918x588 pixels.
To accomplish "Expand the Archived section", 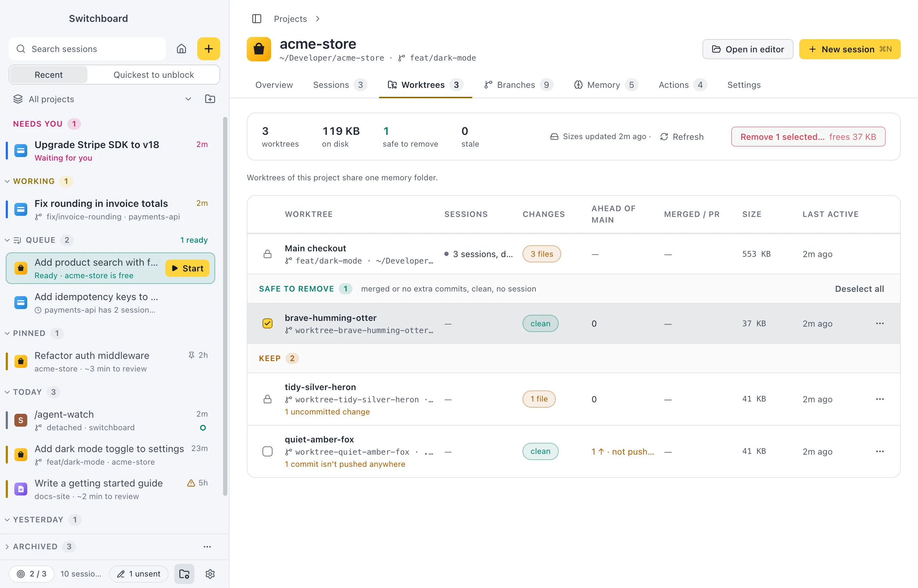I will click(7, 546).
